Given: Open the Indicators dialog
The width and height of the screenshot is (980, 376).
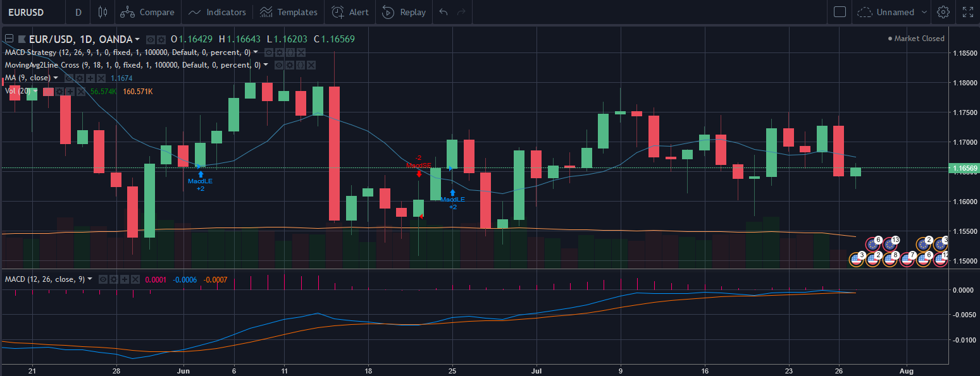Looking at the screenshot, I should point(217,12).
